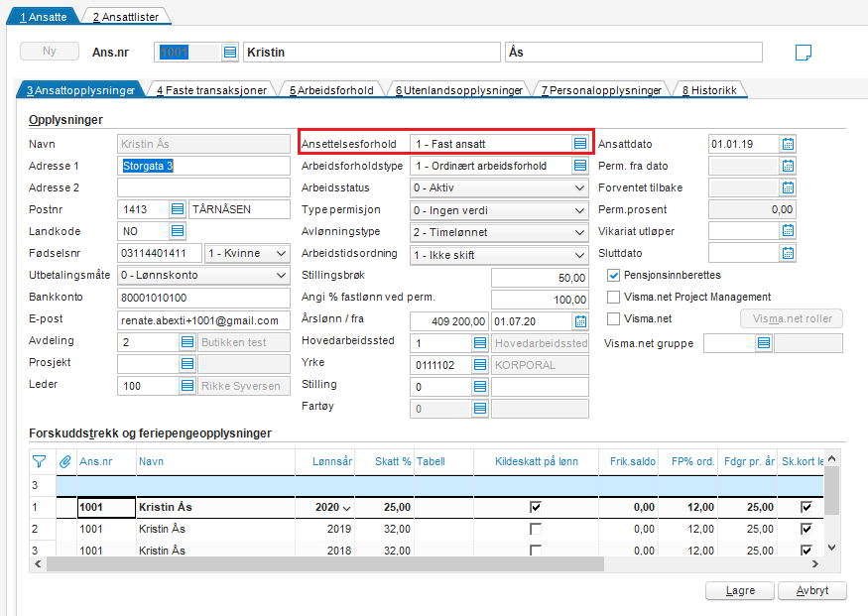Click the attachment paperclip column icon
868x616 pixels.
[65, 461]
